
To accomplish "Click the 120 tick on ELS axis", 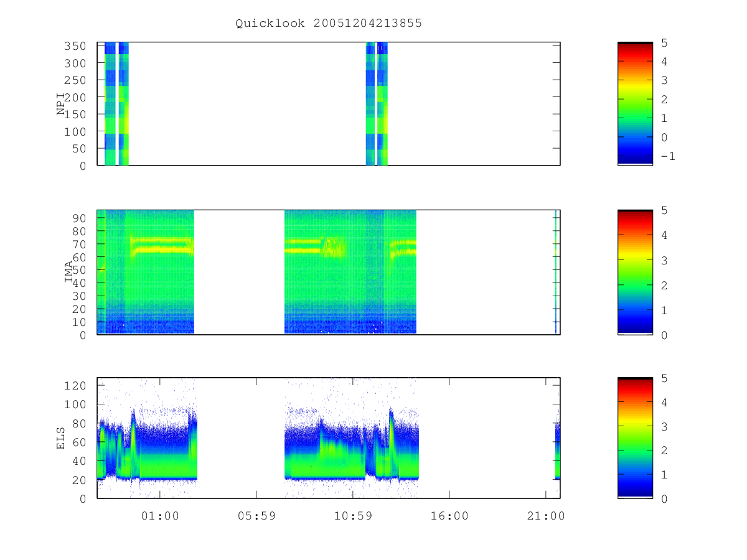I will click(75, 386).
